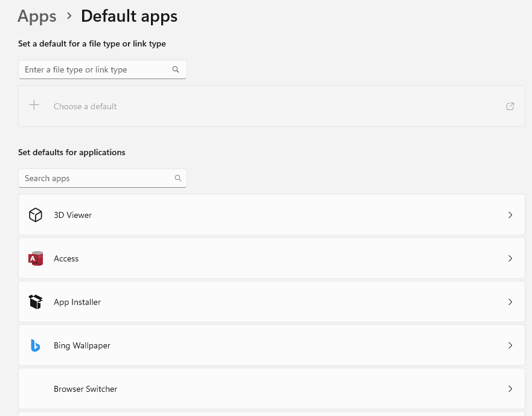
Task: Focus the file type or link type field
Action: 103,69
